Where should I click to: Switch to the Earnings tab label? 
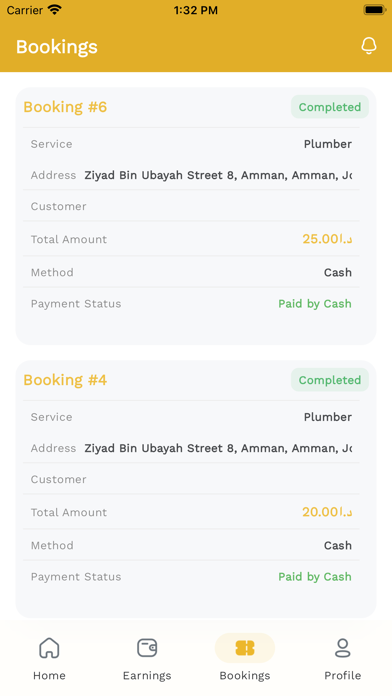(147, 676)
